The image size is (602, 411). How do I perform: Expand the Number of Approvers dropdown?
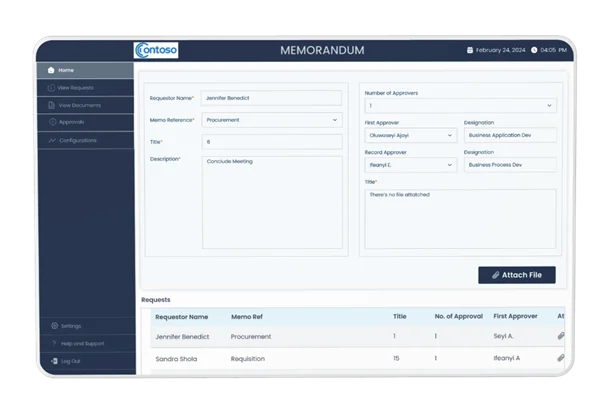coord(548,105)
